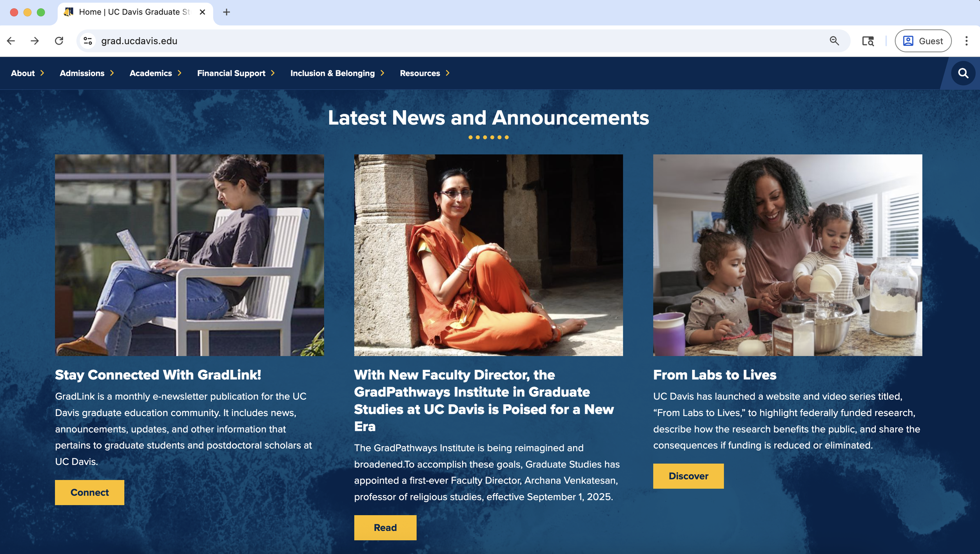This screenshot has width=980, height=554.
Task: Reload the page with refresh icon
Action: click(59, 41)
